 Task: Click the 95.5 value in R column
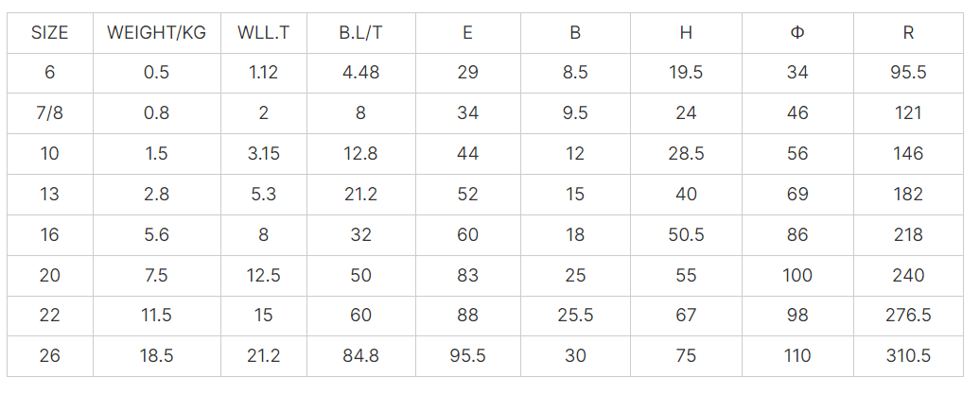tap(908, 73)
